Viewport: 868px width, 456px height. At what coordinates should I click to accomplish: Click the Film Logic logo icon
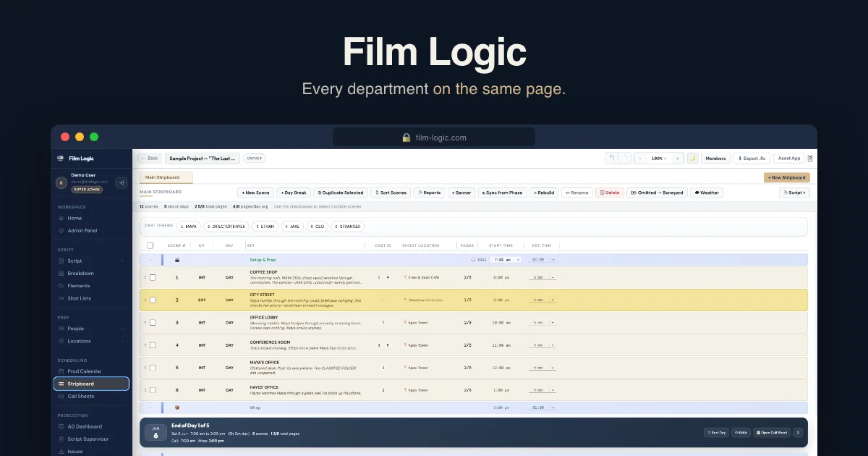[x=61, y=159]
